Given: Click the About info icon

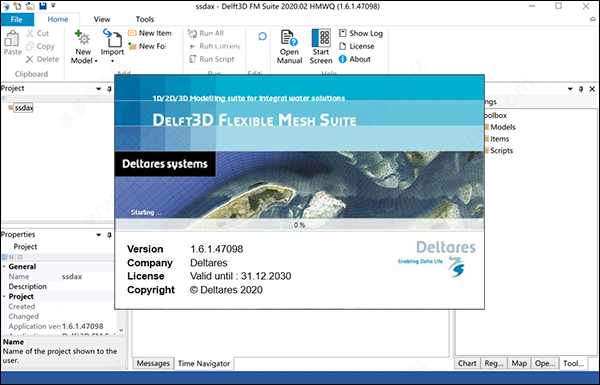Looking at the screenshot, I should pyautogui.click(x=342, y=59).
